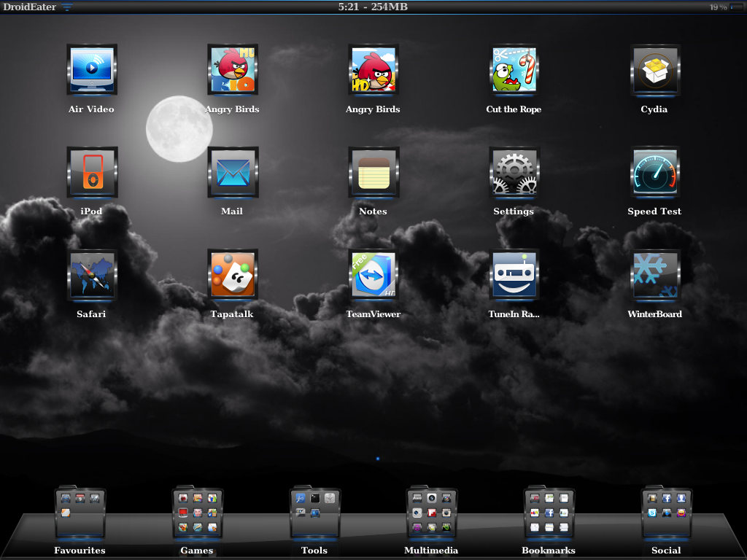
Task: Launch Tapatalk forum app
Action: (x=232, y=275)
